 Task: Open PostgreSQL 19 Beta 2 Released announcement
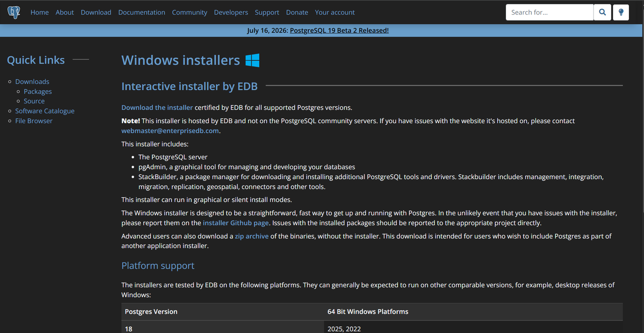pyautogui.click(x=339, y=30)
